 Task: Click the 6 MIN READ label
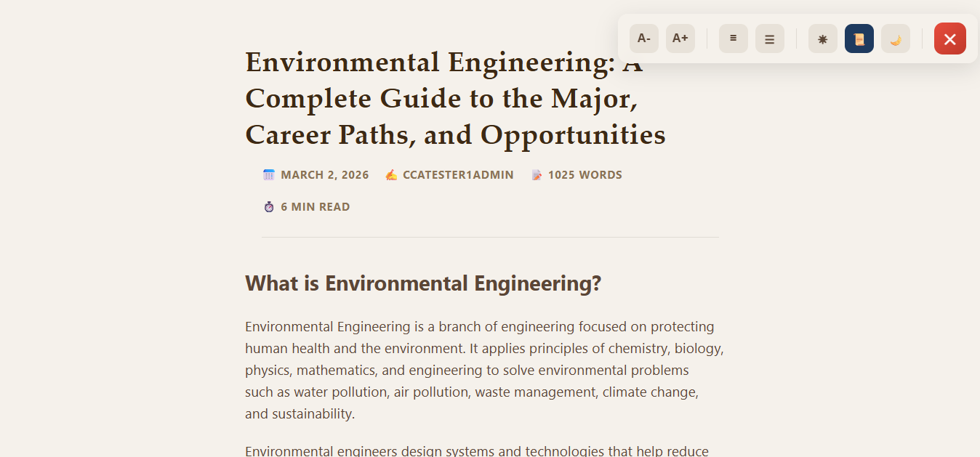(315, 207)
